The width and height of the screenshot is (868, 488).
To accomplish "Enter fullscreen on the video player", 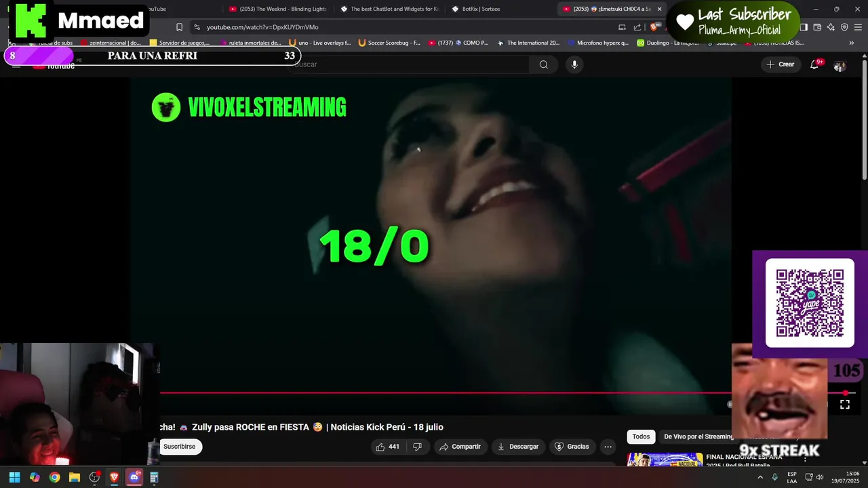I will coord(845,405).
